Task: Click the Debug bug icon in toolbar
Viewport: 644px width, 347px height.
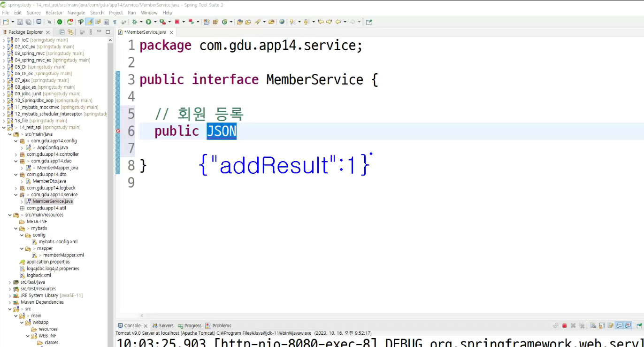Action: tap(135, 22)
